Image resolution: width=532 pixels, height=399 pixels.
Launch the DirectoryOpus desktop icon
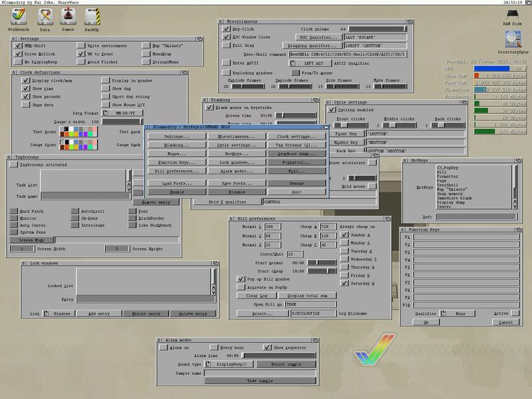click(x=511, y=42)
